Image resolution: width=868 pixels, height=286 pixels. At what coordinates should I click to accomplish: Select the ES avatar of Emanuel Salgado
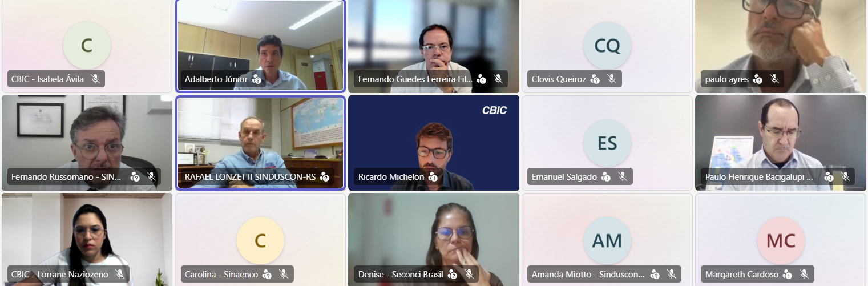coord(607,143)
